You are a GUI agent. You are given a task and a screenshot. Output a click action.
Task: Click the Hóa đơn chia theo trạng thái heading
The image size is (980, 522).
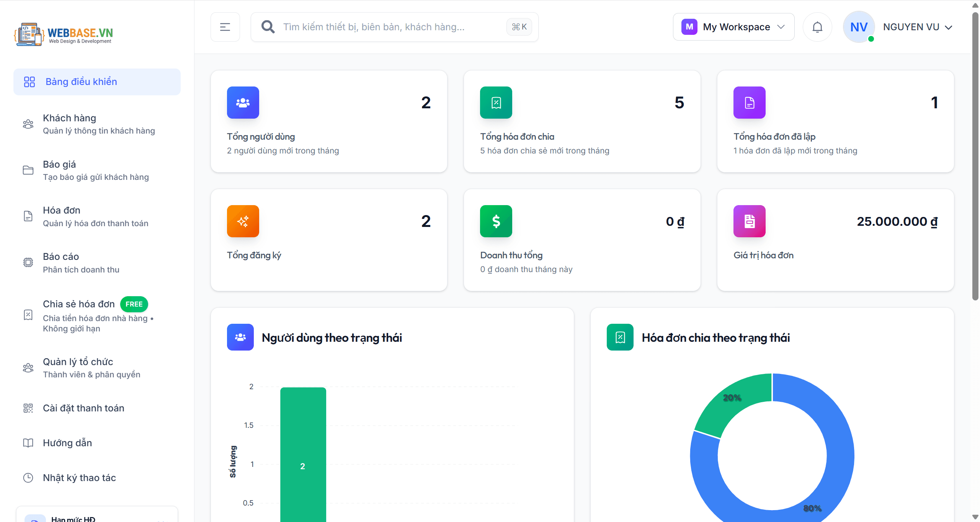click(716, 338)
